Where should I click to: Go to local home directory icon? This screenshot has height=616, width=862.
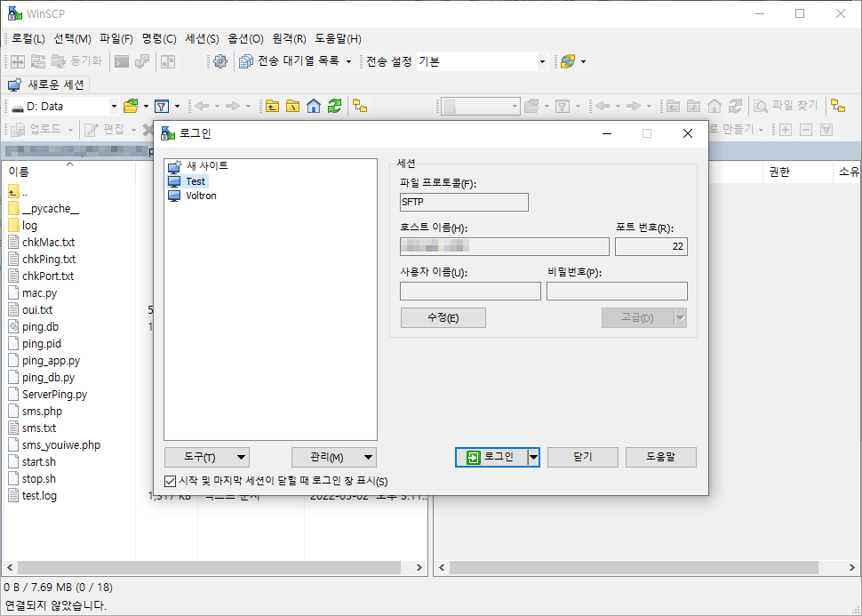(314, 106)
